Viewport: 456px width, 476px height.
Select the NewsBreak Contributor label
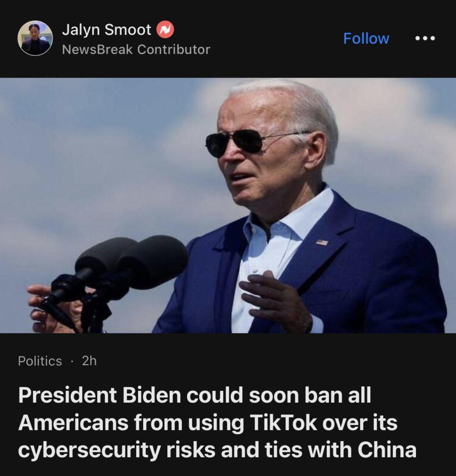pyautogui.click(x=136, y=49)
